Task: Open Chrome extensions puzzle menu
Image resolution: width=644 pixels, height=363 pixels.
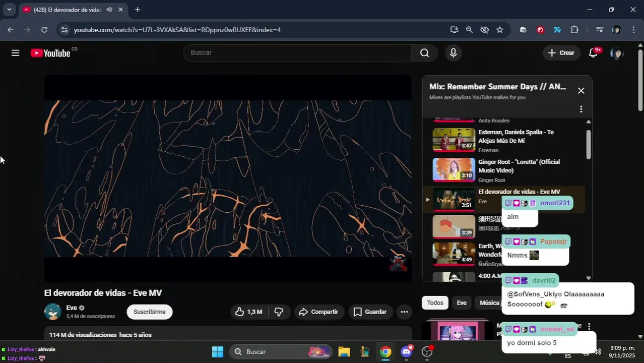Action: [x=574, y=30]
